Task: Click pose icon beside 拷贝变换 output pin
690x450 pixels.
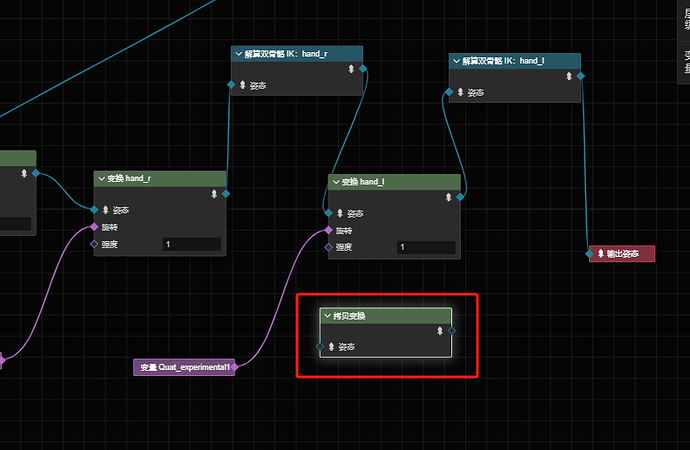Action: [x=440, y=331]
